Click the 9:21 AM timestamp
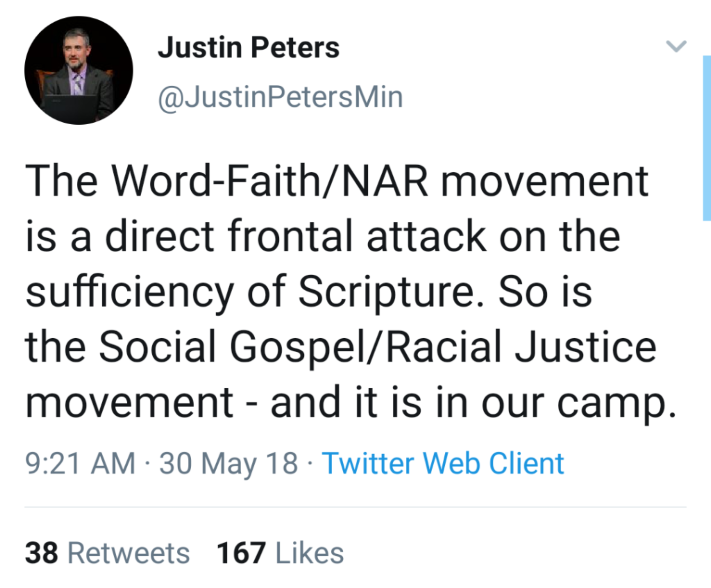This screenshot has height=588, width=711. [80, 463]
